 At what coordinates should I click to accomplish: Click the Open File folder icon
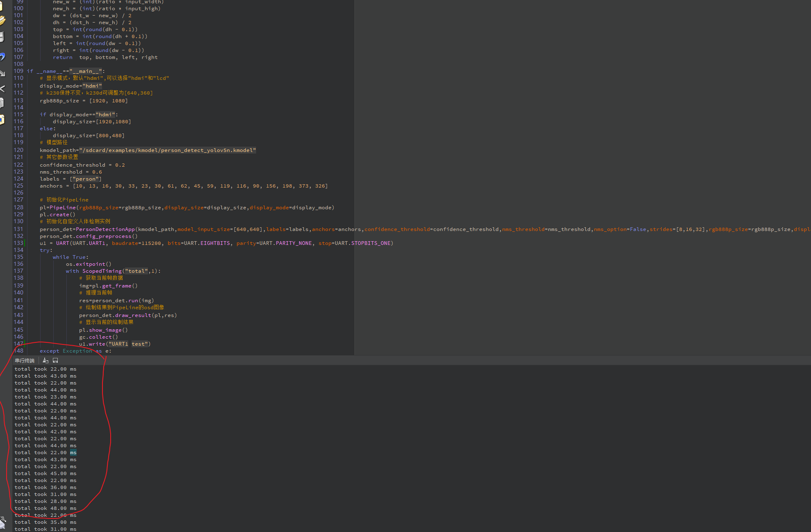pyautogui.click(x=2, y=20)
